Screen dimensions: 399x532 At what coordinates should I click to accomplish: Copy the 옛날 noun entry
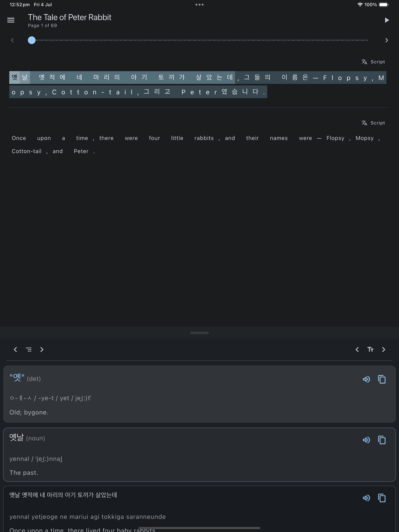coord(382,440)
